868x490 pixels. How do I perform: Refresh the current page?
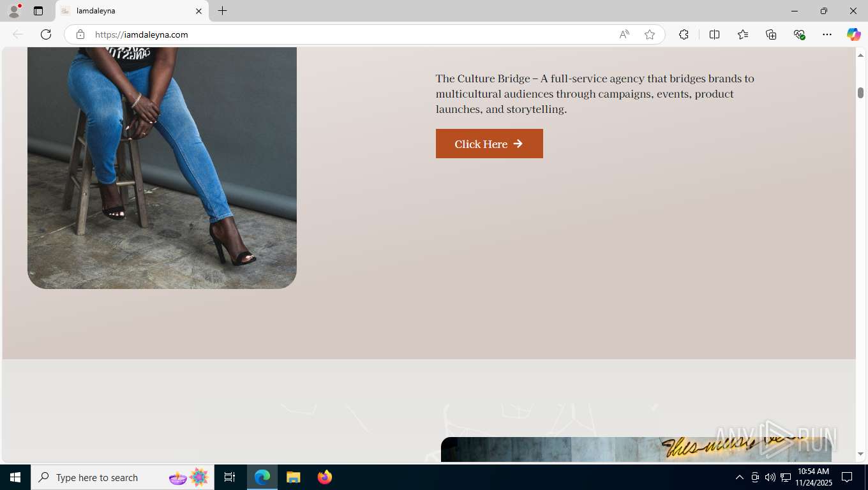(46, 34)
